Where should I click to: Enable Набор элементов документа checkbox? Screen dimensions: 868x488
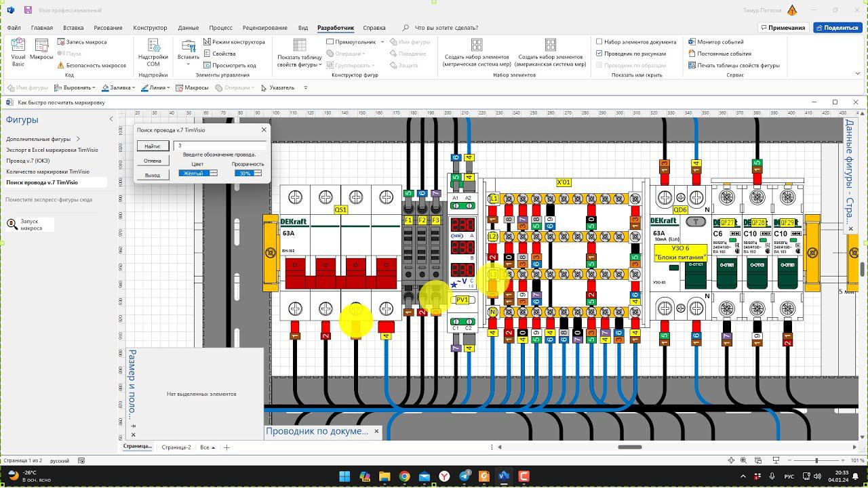coord(599,42)
